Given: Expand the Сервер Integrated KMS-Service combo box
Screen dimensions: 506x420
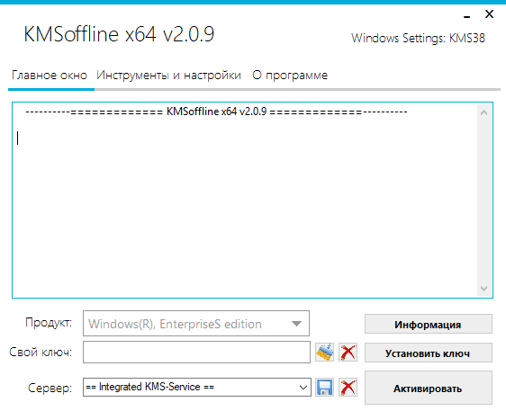Looking at the screenshot, I should [x=197, y=387].
